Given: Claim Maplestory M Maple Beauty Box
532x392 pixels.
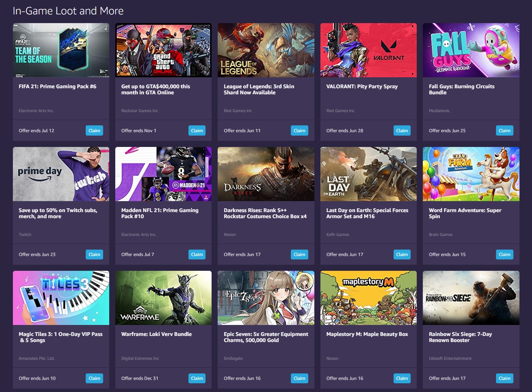Looking at the screenshot, I should (402, 378).
